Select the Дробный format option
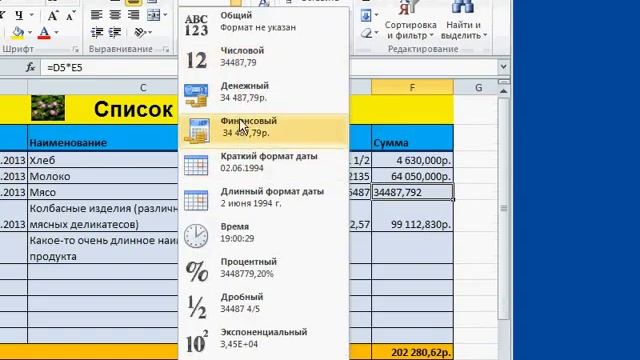 click(x=264, y=303)
